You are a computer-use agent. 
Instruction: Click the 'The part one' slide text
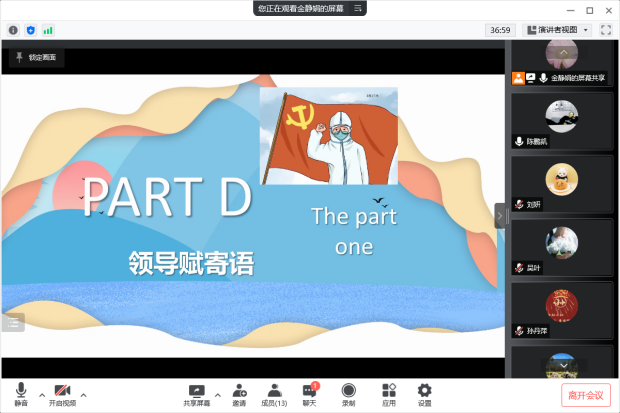click(x=354, y=232)
